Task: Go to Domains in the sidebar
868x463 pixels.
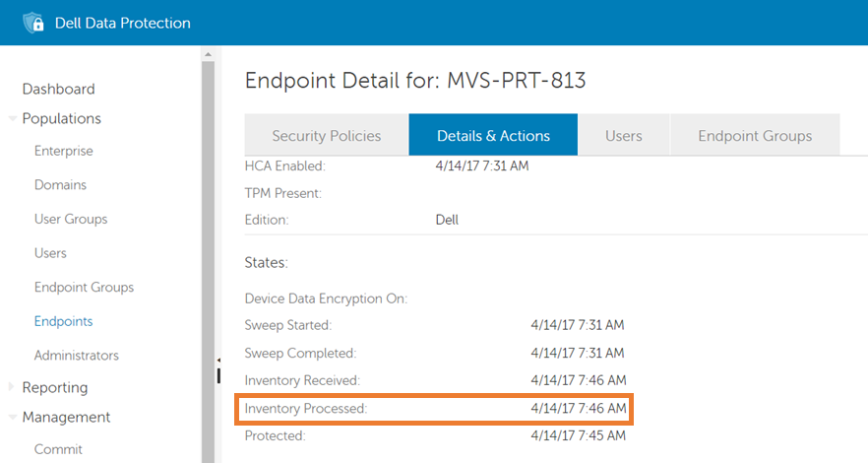Action: click(60, 185)
